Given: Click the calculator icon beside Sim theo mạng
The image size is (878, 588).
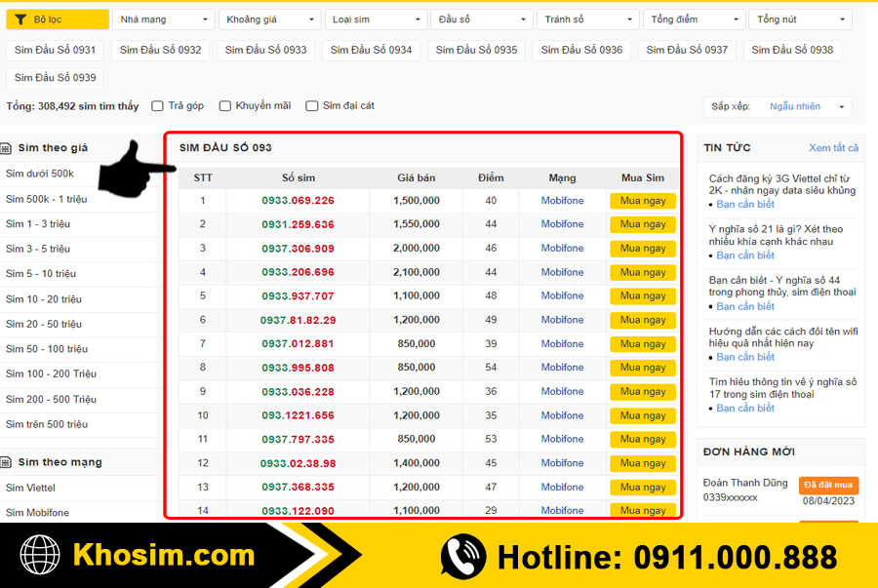Looking at the screenshot, I should click(9, 462).
